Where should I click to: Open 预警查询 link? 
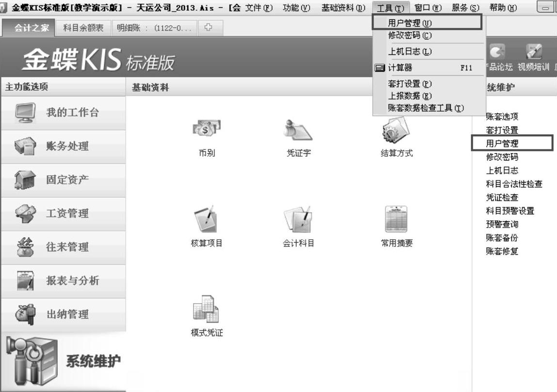coord(502,225)
